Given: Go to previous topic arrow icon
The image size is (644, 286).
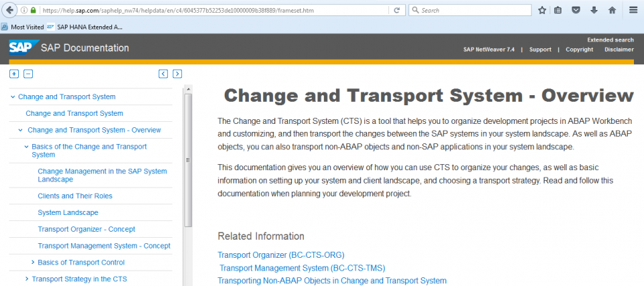Looking at the screenshot, I should [163, 74].
